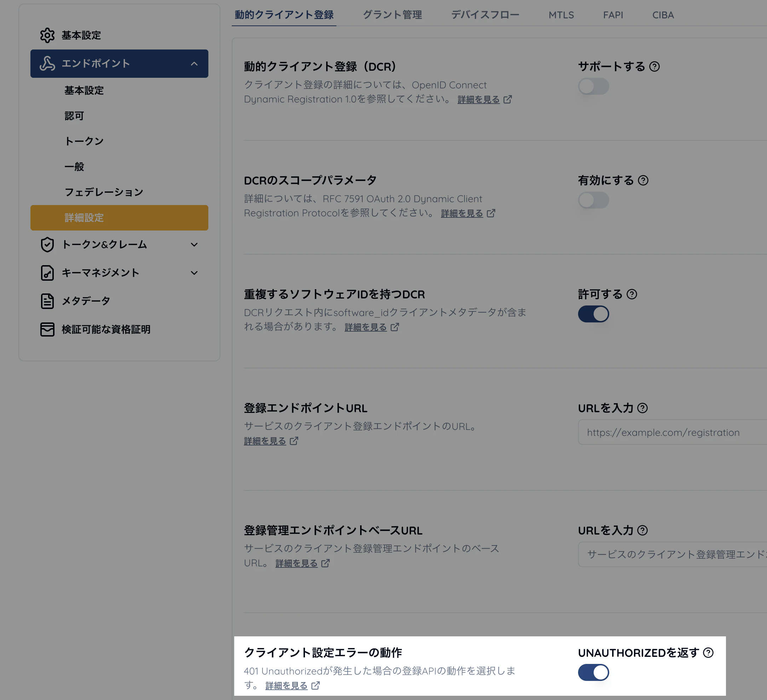Image resolution: width=767 pixels, height=700 pixels.
Task: Disable the UNAUTHORIZEDを返す toggle
Action: coord(593,672)
